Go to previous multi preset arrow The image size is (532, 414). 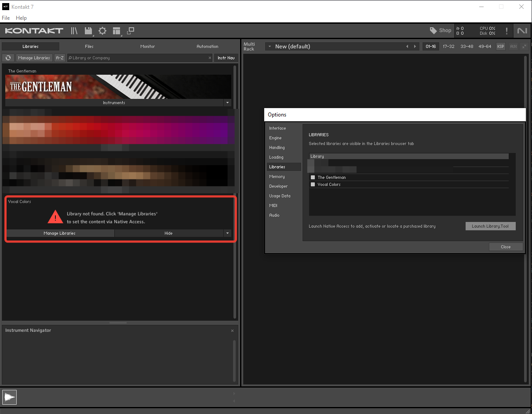(407, 47)
